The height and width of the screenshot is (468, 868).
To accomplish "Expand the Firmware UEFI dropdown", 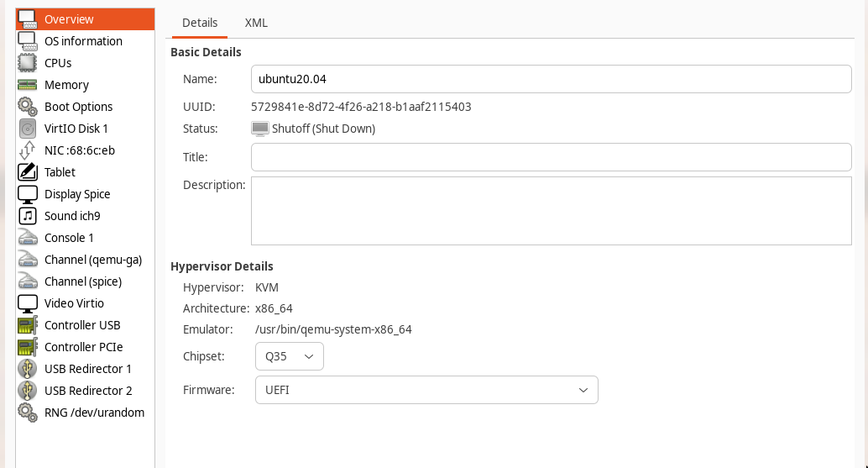I will coord(426,390).
